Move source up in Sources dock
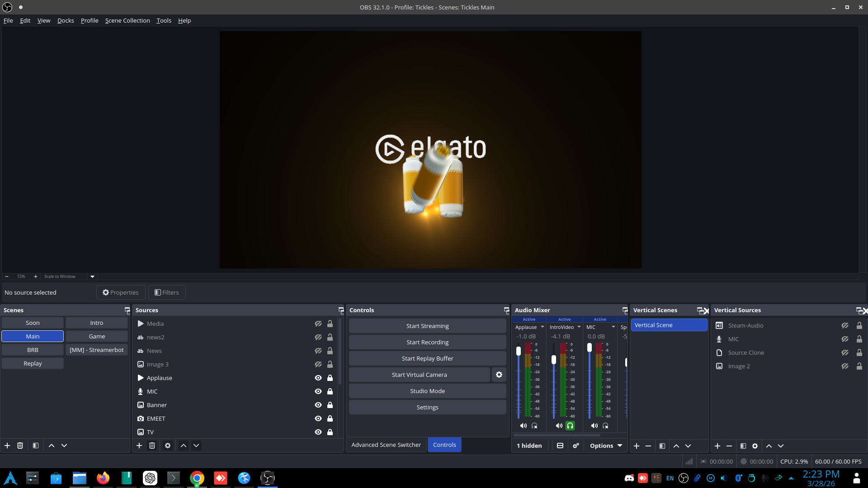Viewport: 868px width, 488px height. point(184,446)
